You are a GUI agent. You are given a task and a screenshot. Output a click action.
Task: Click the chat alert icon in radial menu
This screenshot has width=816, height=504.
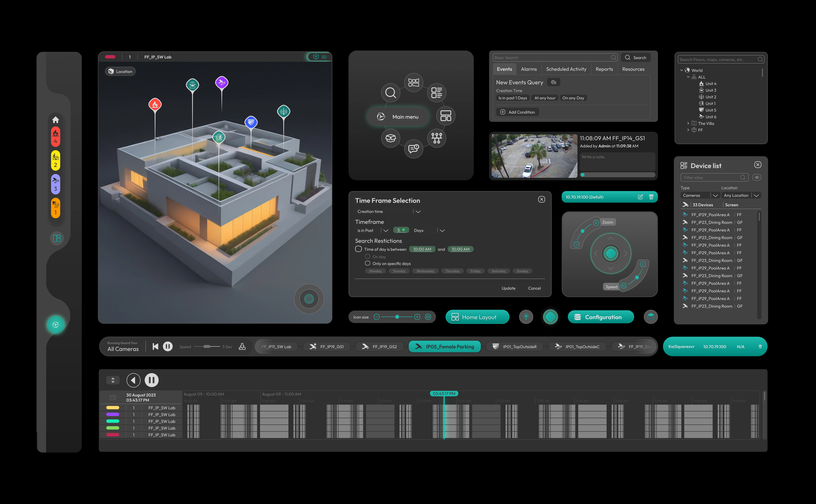click(414, 149)
